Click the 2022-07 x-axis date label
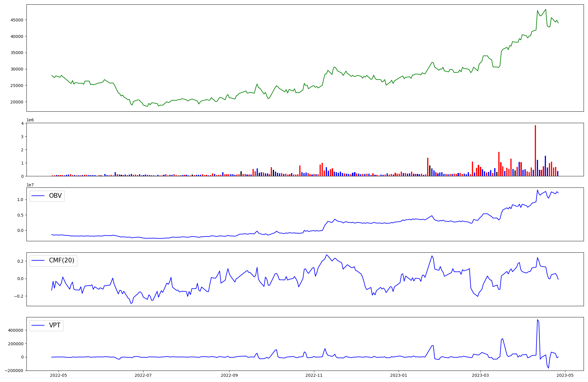This screenshot has width=588, height=382. point(143,375)
